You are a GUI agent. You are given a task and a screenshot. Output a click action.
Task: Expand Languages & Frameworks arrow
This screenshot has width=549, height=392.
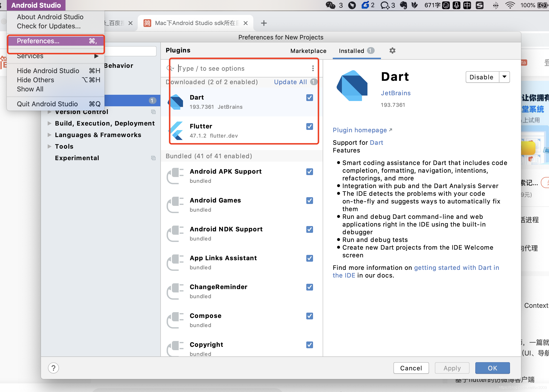click(49, 135)
